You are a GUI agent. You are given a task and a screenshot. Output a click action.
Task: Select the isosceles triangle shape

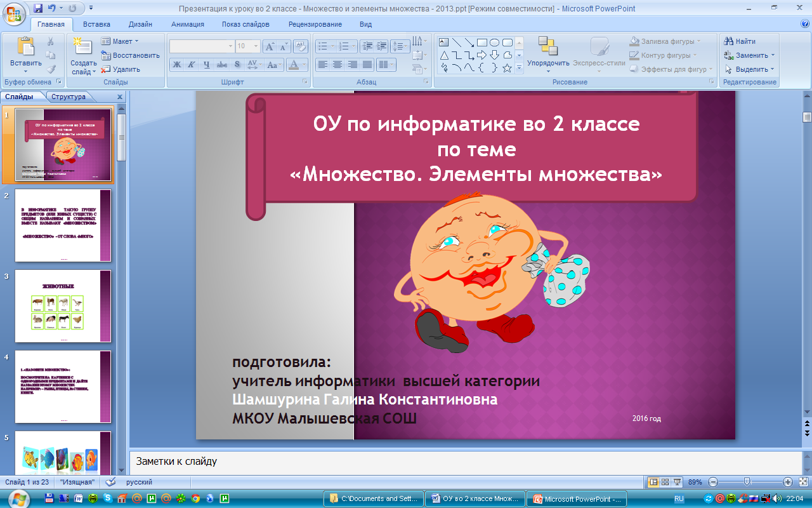pyautogui.click(x=444, y=55)
